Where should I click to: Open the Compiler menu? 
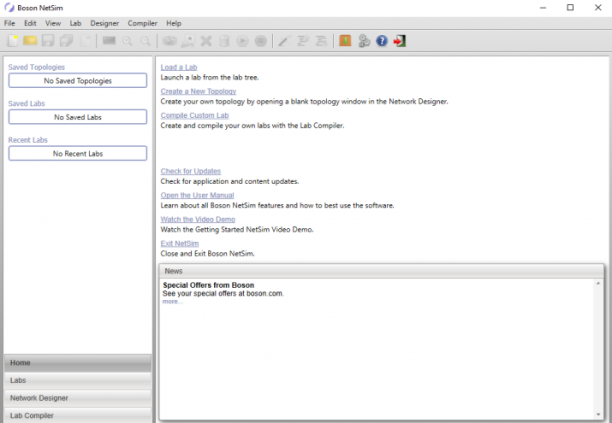[x=142, y=23]
